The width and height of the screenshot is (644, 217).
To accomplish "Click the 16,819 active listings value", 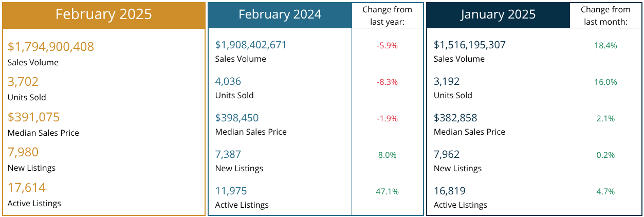I will click(449, 191).
